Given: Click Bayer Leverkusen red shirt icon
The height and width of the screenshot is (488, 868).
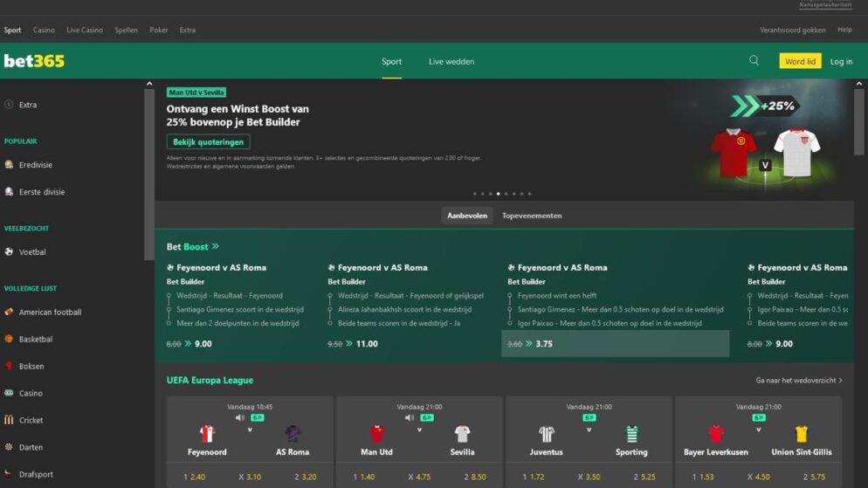Looking at the screenshot, I should [716, 434].
